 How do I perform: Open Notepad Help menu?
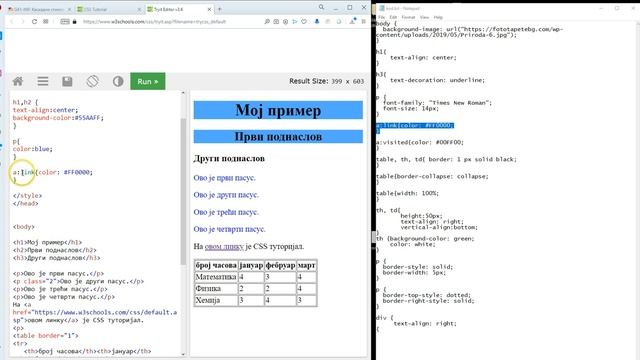438,17
